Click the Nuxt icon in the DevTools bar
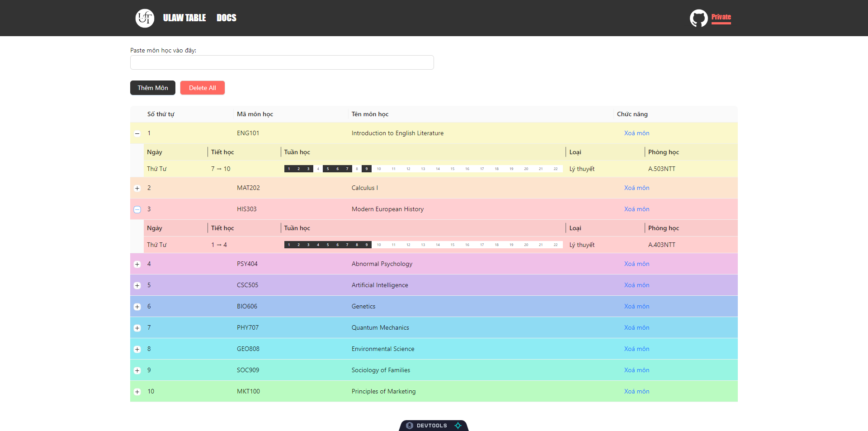This screenshot has width=868, height=431. (x=410, y=426)
